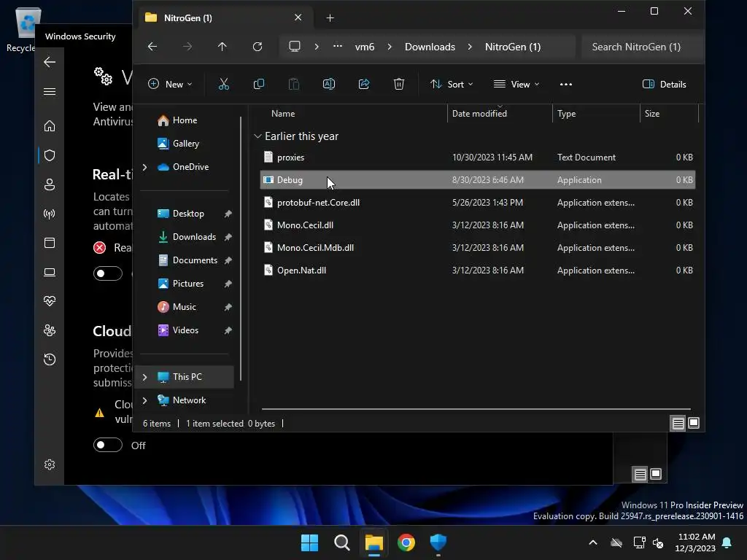Add a new File Explorer tab

point(330,18)
